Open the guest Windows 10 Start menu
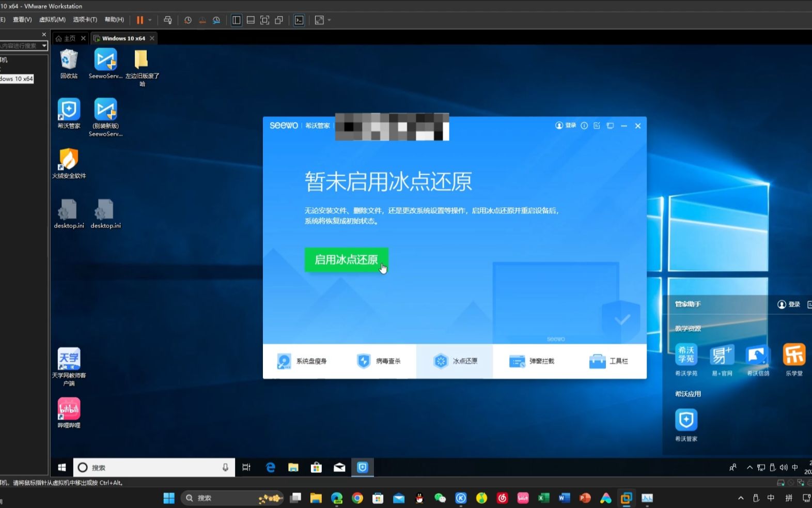The height and width of the screenshot is (508, 812). tap(61, 468)
